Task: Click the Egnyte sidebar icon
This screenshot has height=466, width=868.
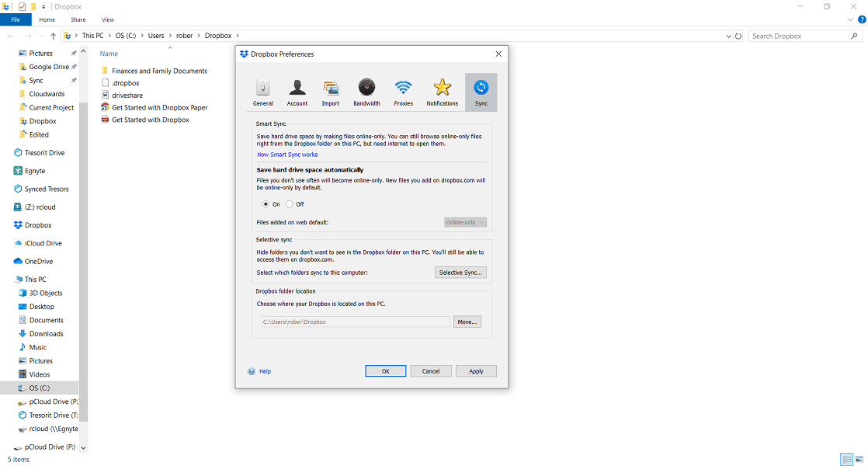Action: click(x=18, y=171)
